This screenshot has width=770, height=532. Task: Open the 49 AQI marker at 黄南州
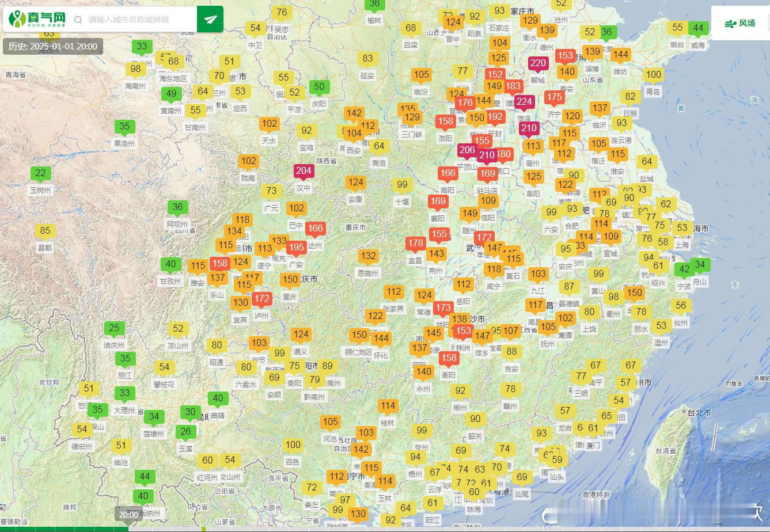pyautogui.click(x=171, y=94)
